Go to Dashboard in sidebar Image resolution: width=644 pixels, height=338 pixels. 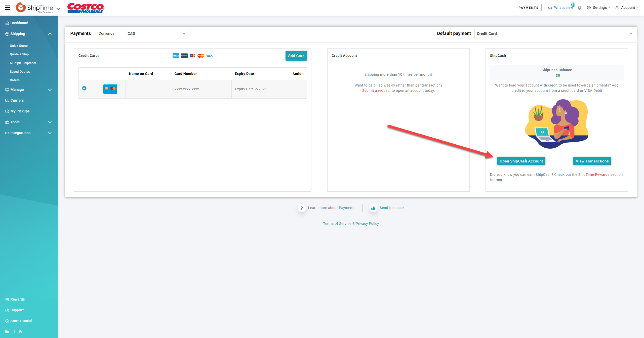tap(19, 23)
